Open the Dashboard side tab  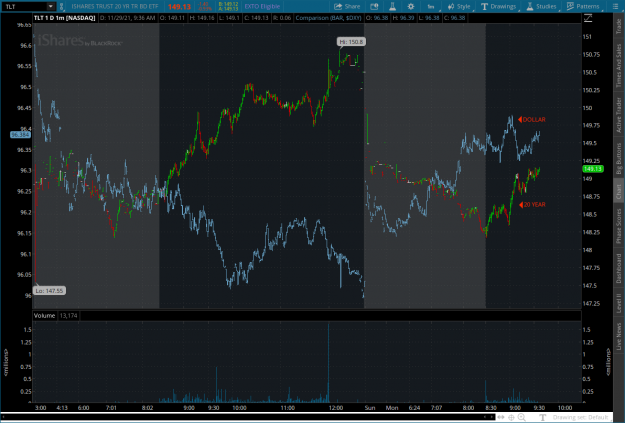click(619, 268)
